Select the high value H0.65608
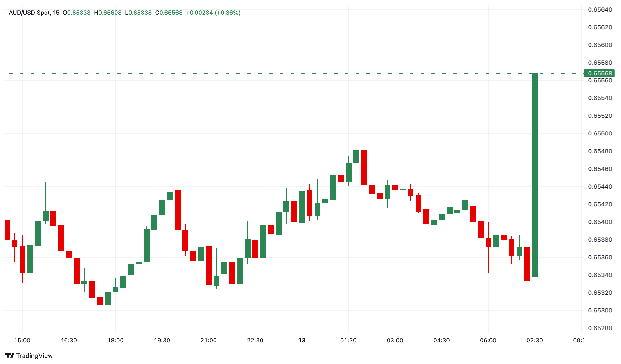621x364 pixels. point(108,13)
